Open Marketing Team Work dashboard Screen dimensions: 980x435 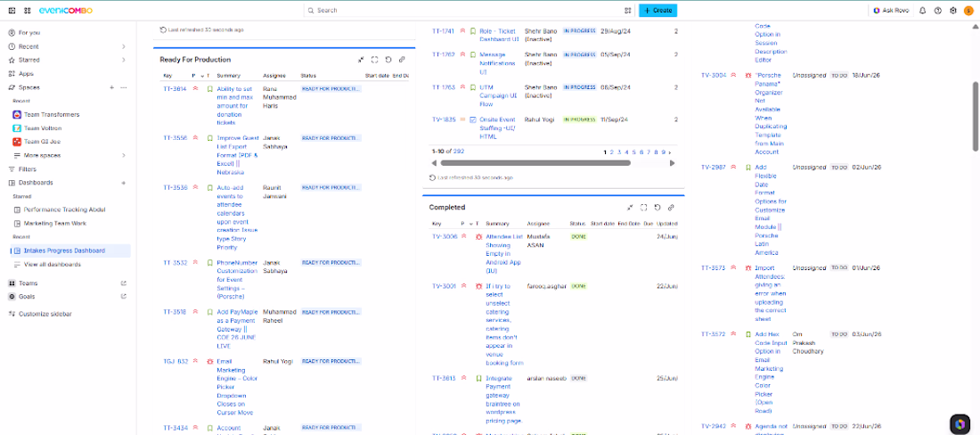[x=55, y=223]
